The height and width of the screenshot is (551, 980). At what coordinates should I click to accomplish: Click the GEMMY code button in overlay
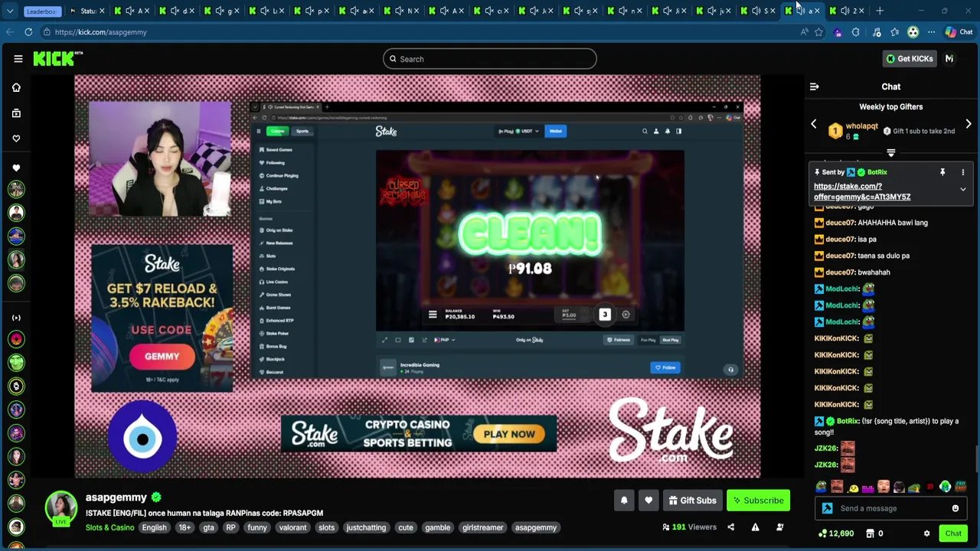tap(162, 356)
